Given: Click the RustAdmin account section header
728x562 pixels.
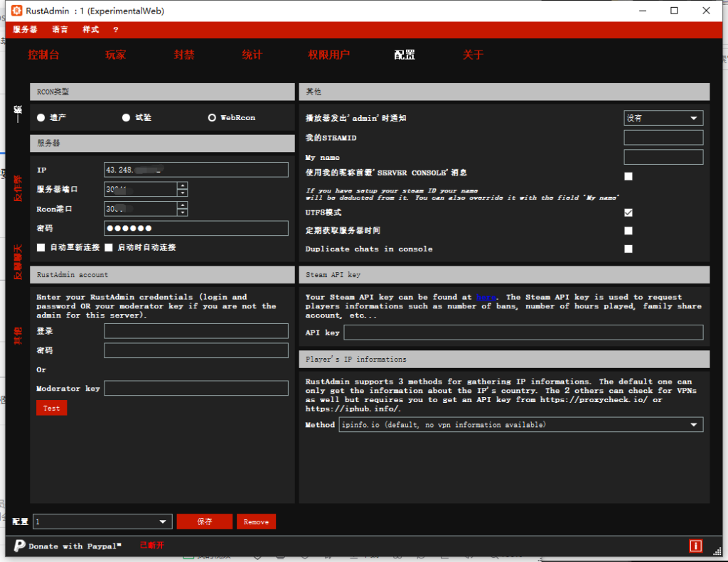Looking at the screenshot, I should (162, 275).
